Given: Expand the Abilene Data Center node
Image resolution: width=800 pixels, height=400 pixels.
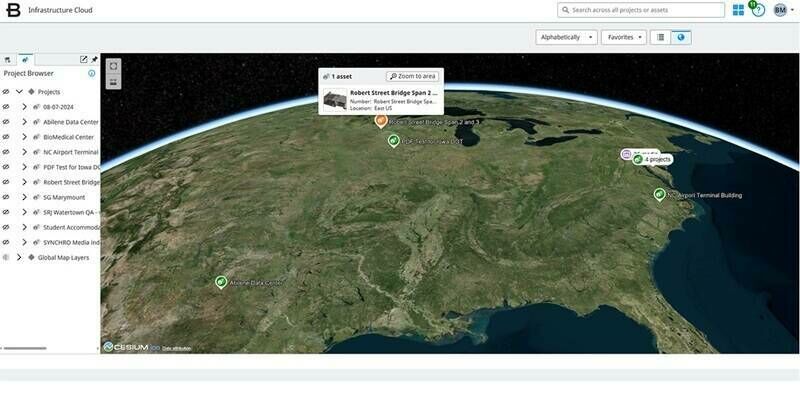Looking at the screenshot, I should pyautogui.click(x=24, y=122).
